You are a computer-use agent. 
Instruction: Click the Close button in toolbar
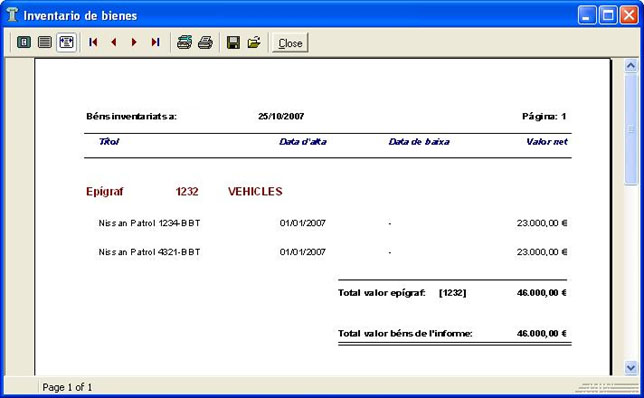pyautogui.click(x=290, y=43)
